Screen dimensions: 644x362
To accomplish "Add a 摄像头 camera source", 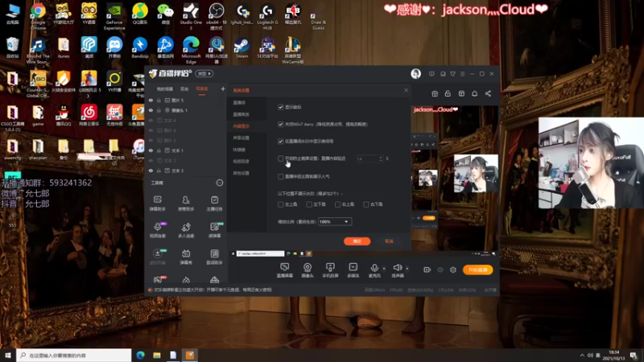I will [x=308, y=270].
